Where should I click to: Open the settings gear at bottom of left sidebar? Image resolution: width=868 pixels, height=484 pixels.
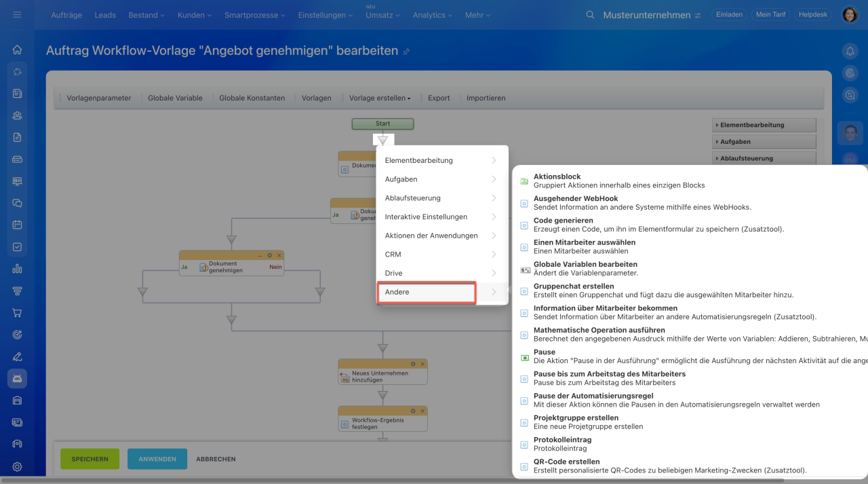point(17,466)
